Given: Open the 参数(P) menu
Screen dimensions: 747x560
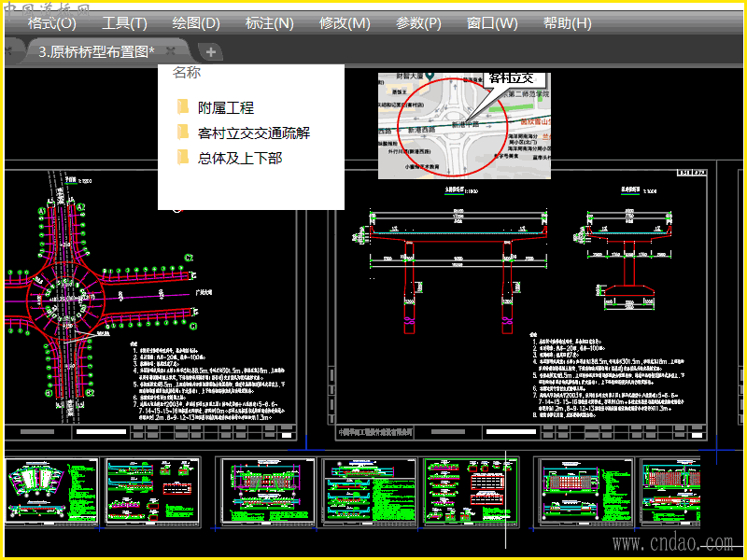Looking at the screenshot, I should click(418, 22).
